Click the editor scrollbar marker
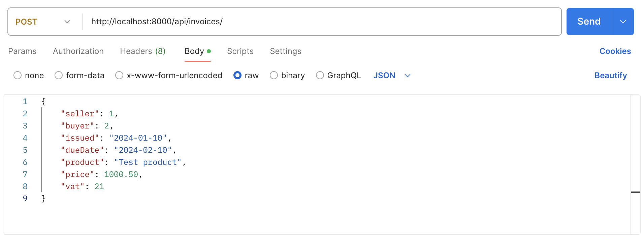Screen dimensions: 644x236 [635, 192]
